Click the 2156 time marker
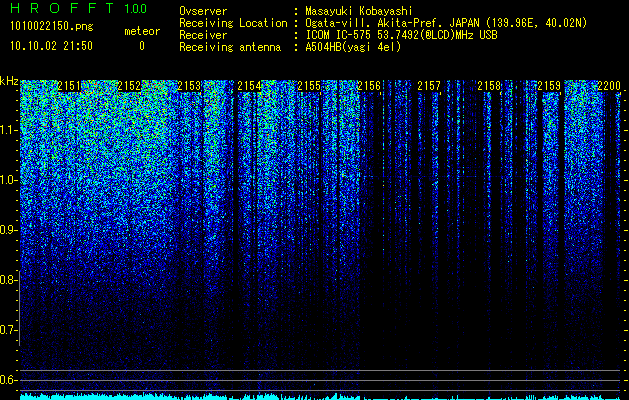Viewport: 629px width, 400px height. point(369,86)
